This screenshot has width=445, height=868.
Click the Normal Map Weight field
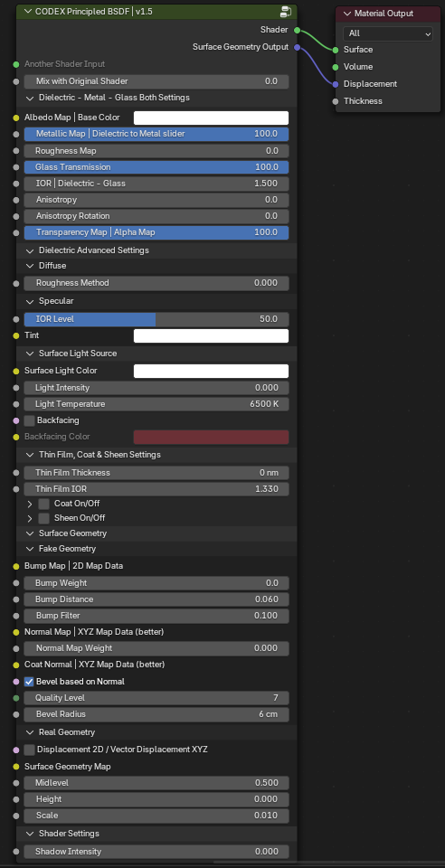click(156, 649)
